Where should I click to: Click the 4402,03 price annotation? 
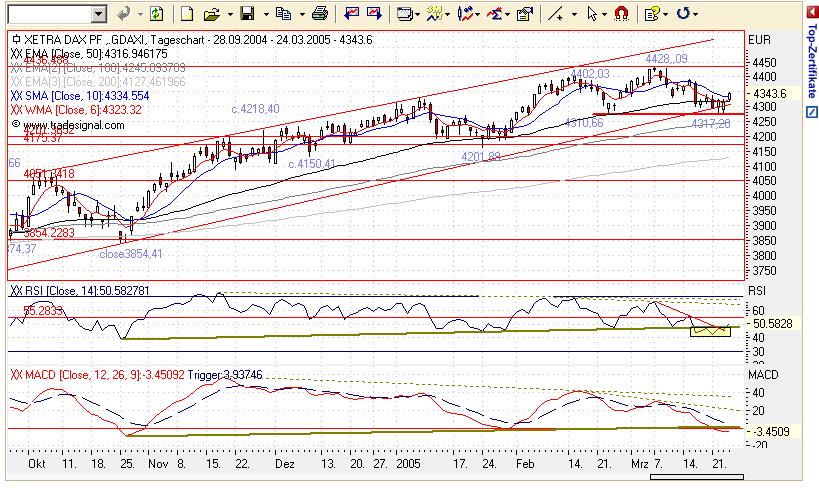pyautogui.click(x=590, y=74)
